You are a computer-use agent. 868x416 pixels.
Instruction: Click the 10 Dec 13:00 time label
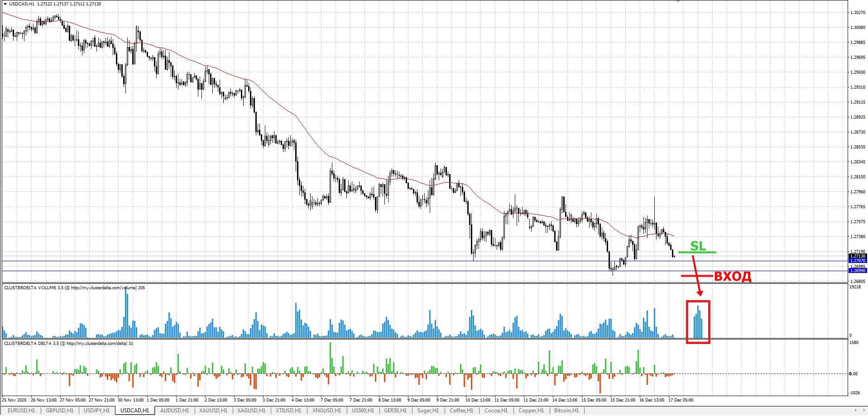tap(478, 400)
